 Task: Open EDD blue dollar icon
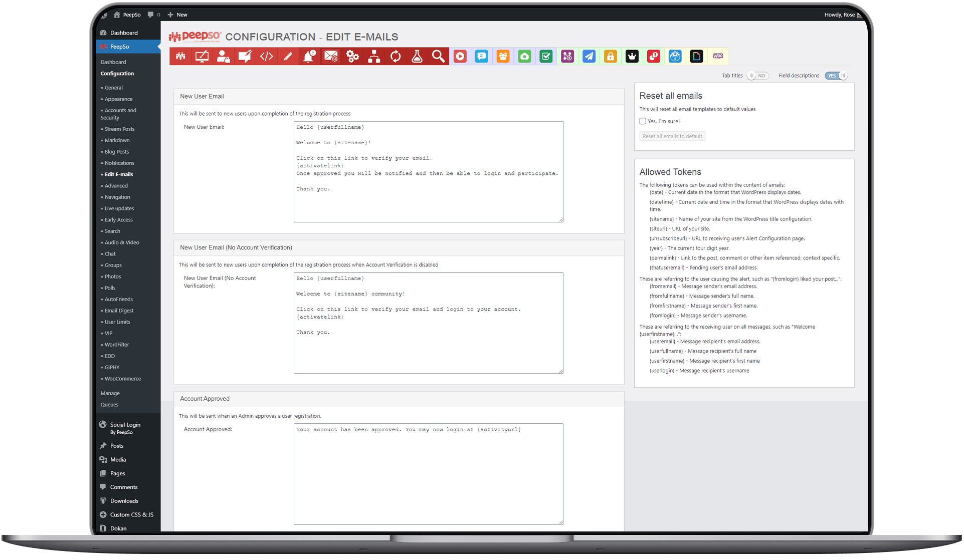pos(675,57)
